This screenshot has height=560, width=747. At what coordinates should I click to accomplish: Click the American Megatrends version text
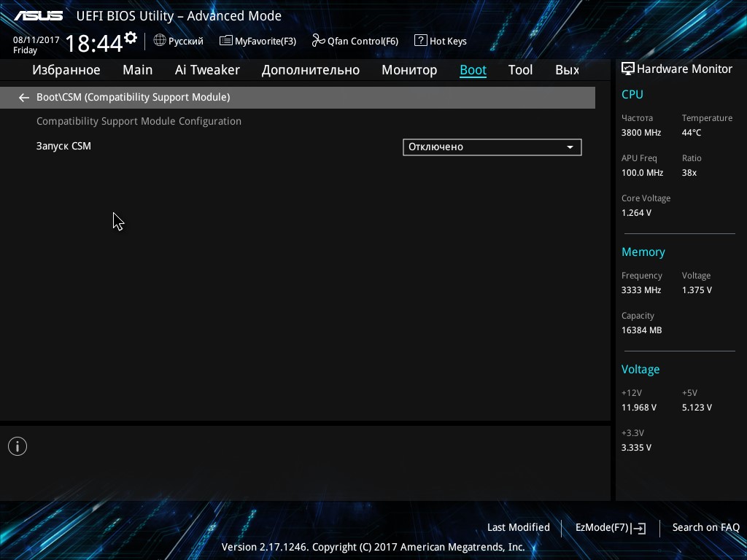click(373, 547)
